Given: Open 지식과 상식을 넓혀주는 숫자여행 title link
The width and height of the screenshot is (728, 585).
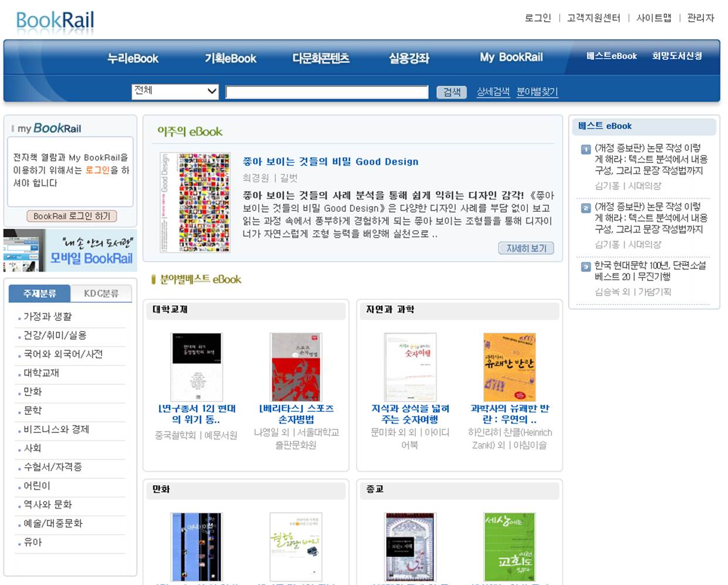Looking at the screenshot, I should pyautogui.click(x=410, y=414).
